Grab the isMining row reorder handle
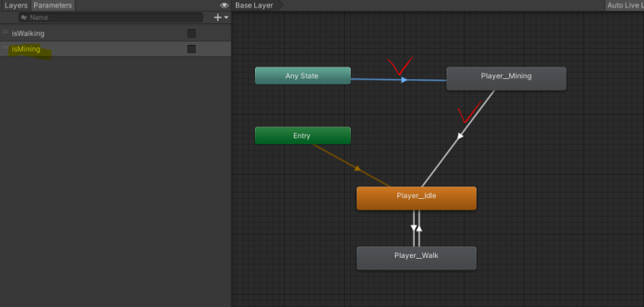 pos(5,47)
